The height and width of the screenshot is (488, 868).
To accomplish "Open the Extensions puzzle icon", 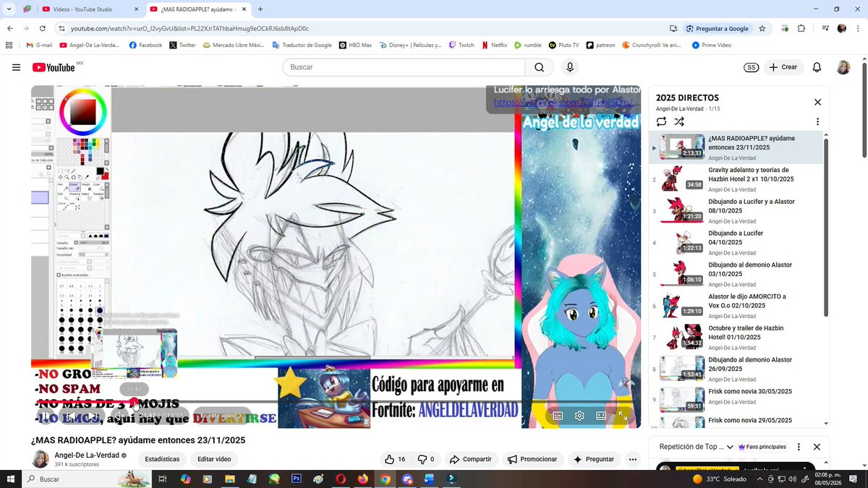I will (801, 28).
